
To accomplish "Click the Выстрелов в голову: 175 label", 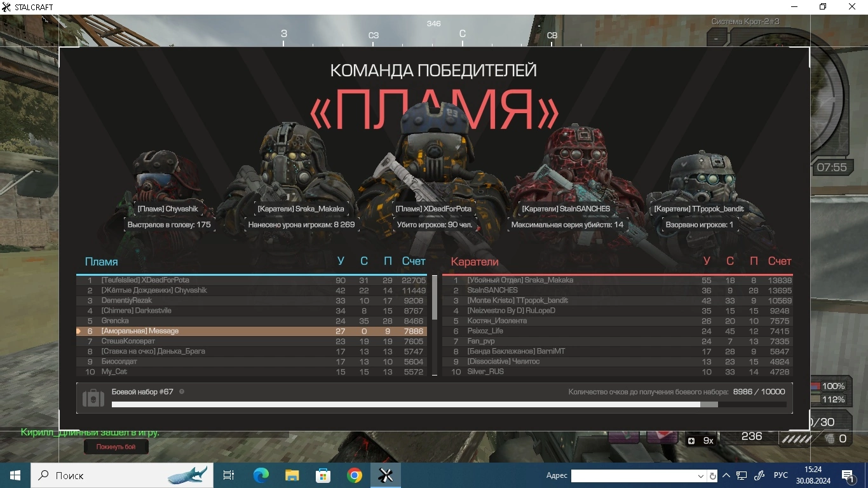I will 169,225.
